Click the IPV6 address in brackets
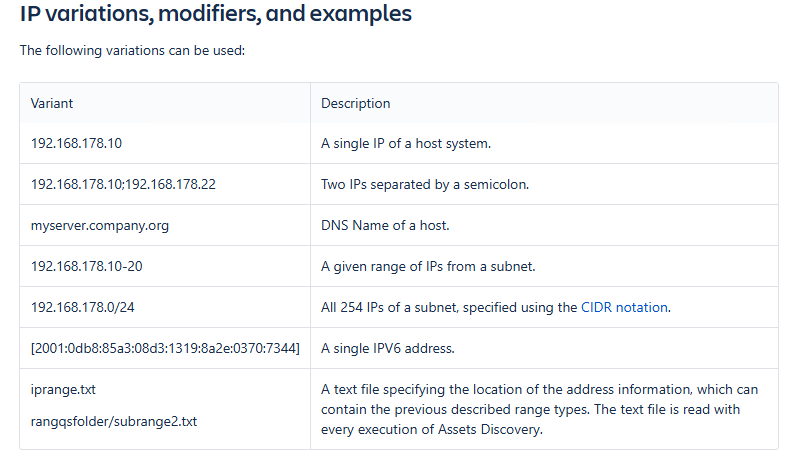Image resolution: width=796 pixels, height=462 pixels. [x=165, y=348]
